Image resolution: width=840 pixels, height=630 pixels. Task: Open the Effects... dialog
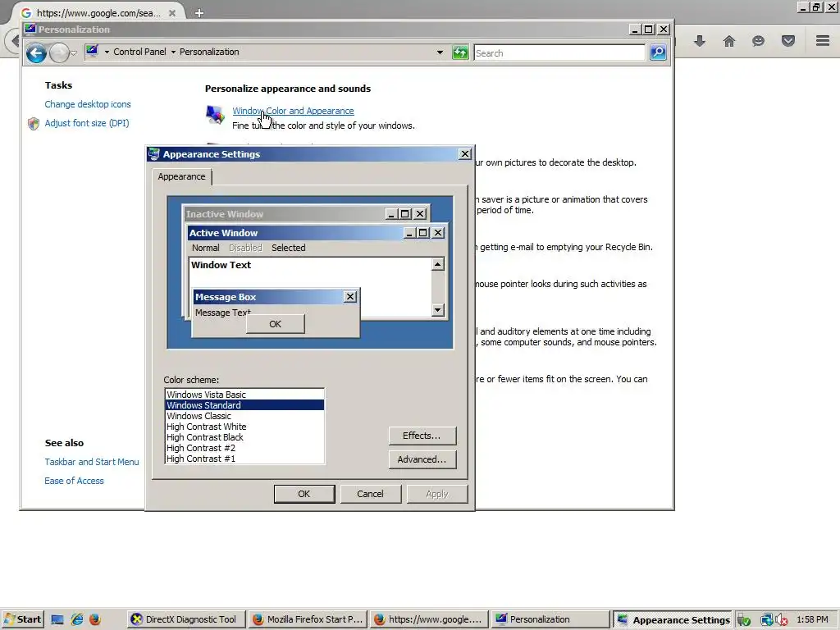(x=422, y=436)
